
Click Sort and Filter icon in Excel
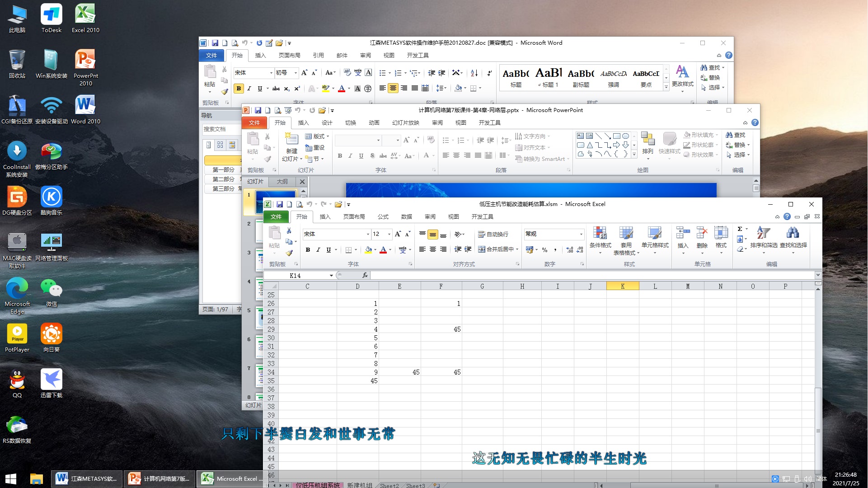[x=764, y=240]
